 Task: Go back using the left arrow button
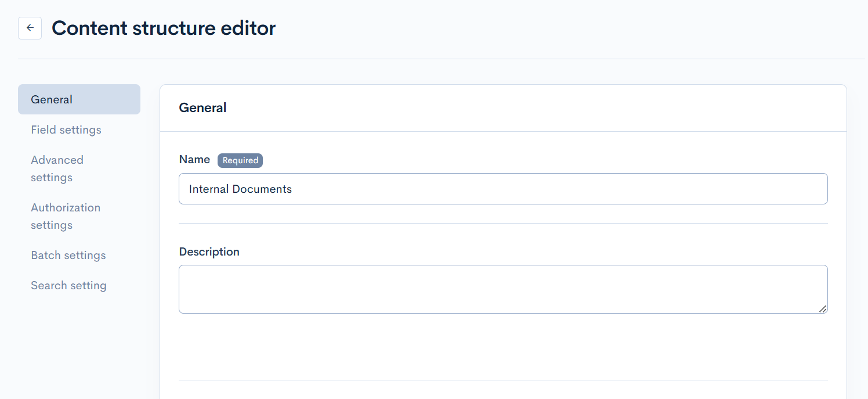pyautogui.click(x=30, y=28)
